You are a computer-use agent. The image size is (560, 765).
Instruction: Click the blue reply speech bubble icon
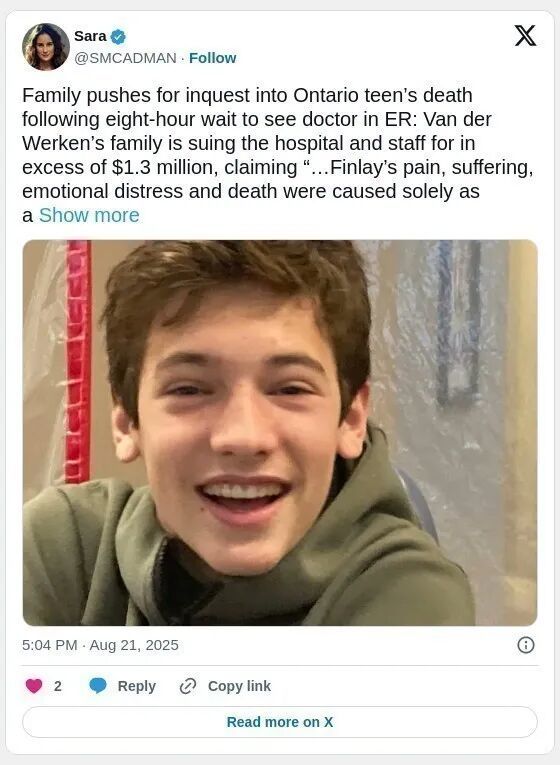pyautogui.click(x=98, y=686)
